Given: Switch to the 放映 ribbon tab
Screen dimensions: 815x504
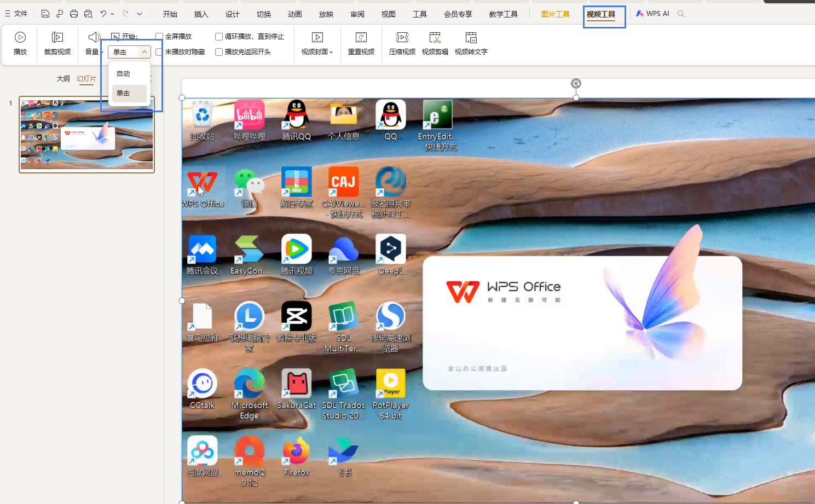Looking at the screenshot, I should click(326, 14).
